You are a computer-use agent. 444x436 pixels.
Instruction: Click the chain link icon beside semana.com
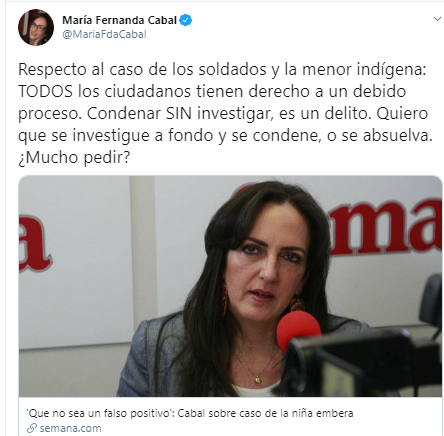32,428
